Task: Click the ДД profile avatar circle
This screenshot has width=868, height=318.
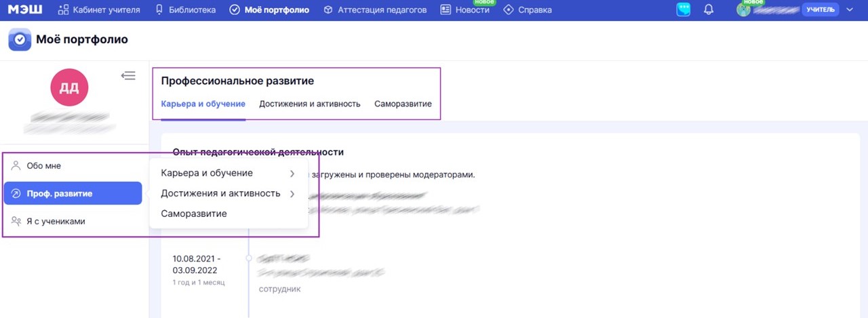Action: tap(69, 87)
